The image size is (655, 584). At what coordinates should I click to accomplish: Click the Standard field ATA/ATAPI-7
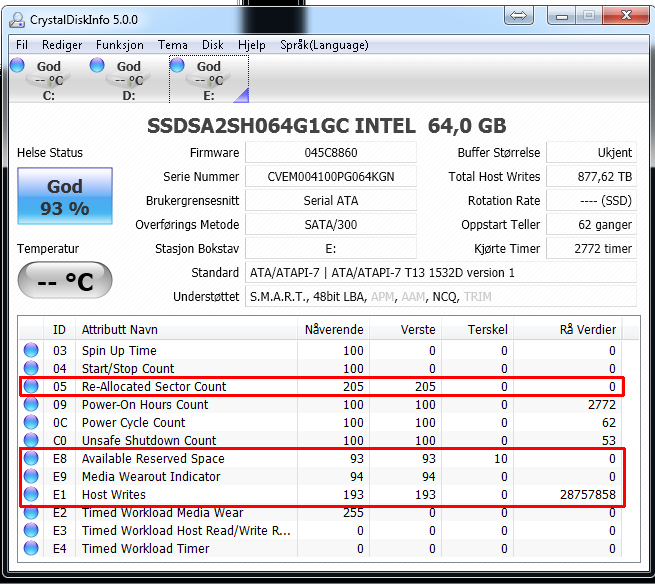tap(441, 273)
